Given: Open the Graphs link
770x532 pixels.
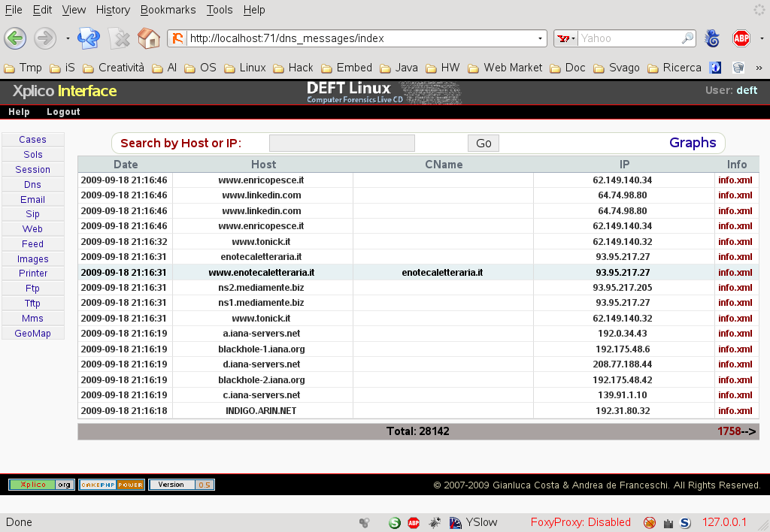Looking at the screenshot, I should 693,143.
